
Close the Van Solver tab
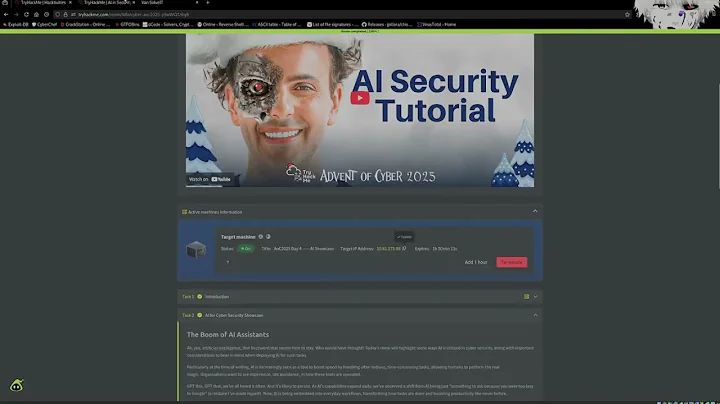pos(197,3)
